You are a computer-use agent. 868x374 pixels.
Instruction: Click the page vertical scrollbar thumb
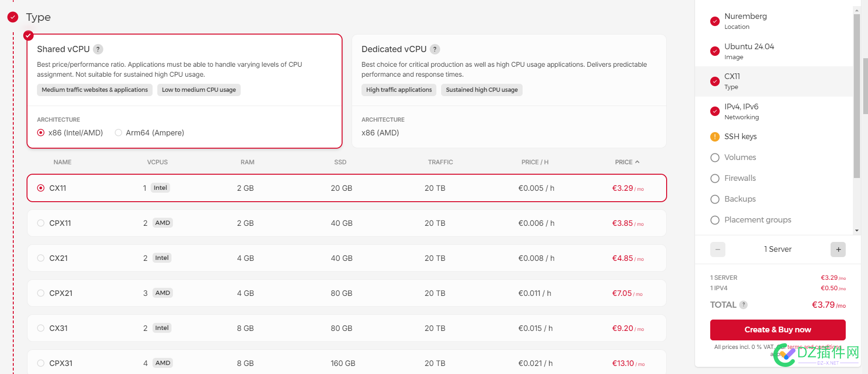(x=865, y=86)
